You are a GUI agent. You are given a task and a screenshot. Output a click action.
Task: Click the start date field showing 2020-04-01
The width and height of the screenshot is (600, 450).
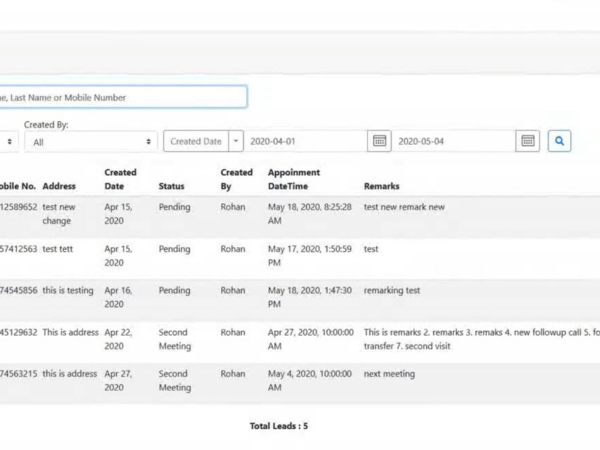coord(305,142)
